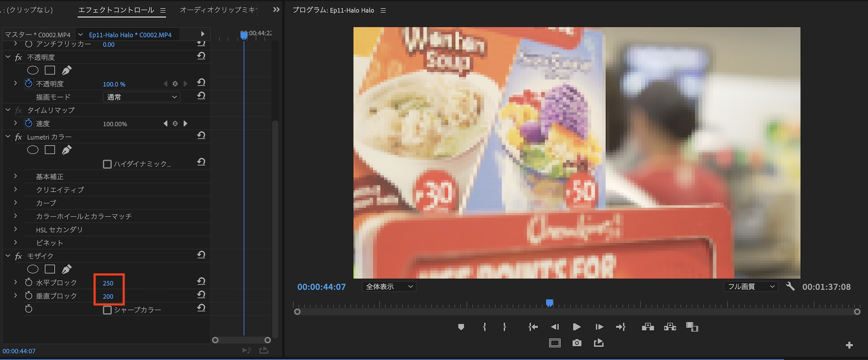Image resolution: width=868 pixels, height=360 pixels.
Task: Open the プログラム monitor panel menu
Action: coord(383,10)
